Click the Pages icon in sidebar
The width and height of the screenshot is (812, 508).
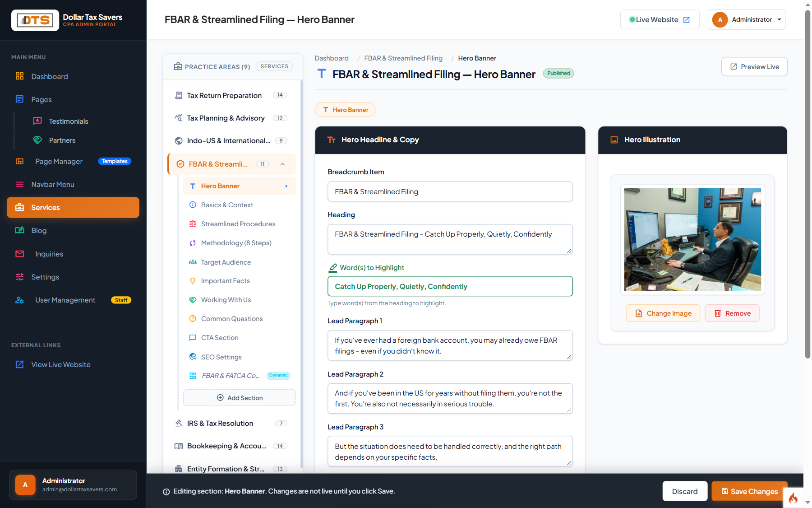pyautogui.click(x=19, y=99)
